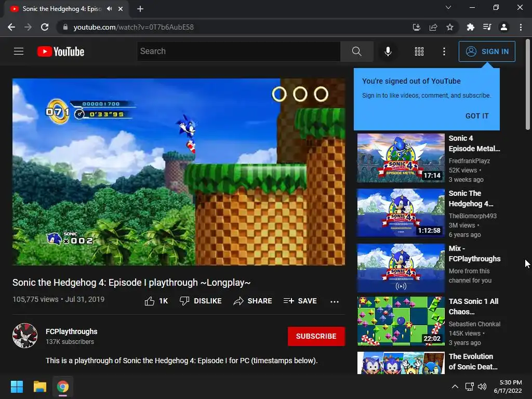Save the video to a playlist
Viewport: 532px width, 399px height.
300,301
